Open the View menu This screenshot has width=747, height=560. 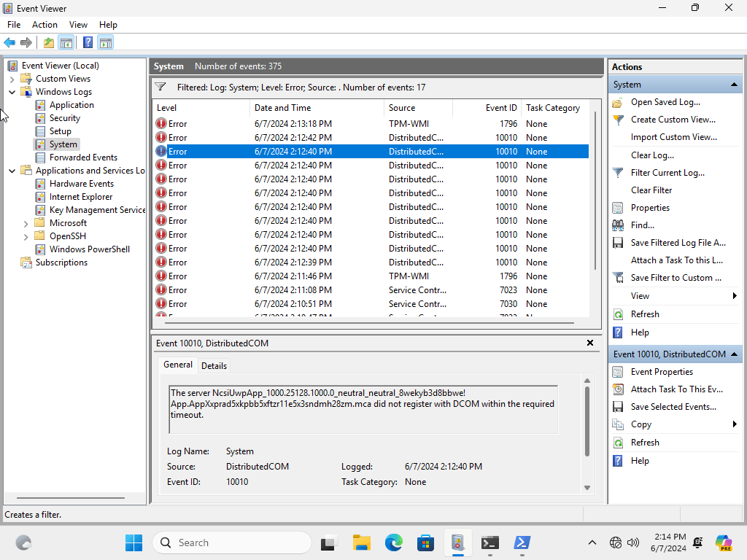(78, 25)
